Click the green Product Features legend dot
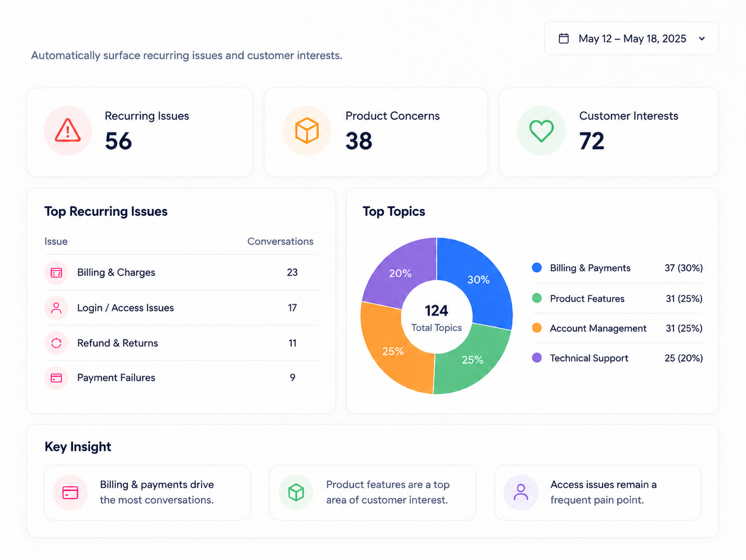The height and width of the screenshot is (560, 746). click(537, 298)
